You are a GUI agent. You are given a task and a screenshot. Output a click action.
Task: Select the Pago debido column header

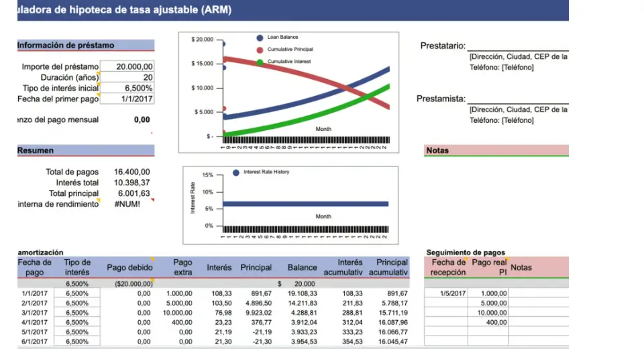pyautogui.click(x=129, y=268)
